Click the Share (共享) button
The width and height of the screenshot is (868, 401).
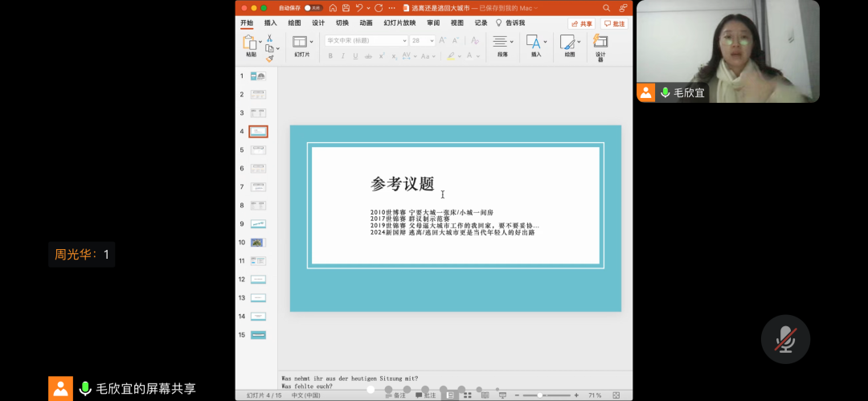point(582,23)
